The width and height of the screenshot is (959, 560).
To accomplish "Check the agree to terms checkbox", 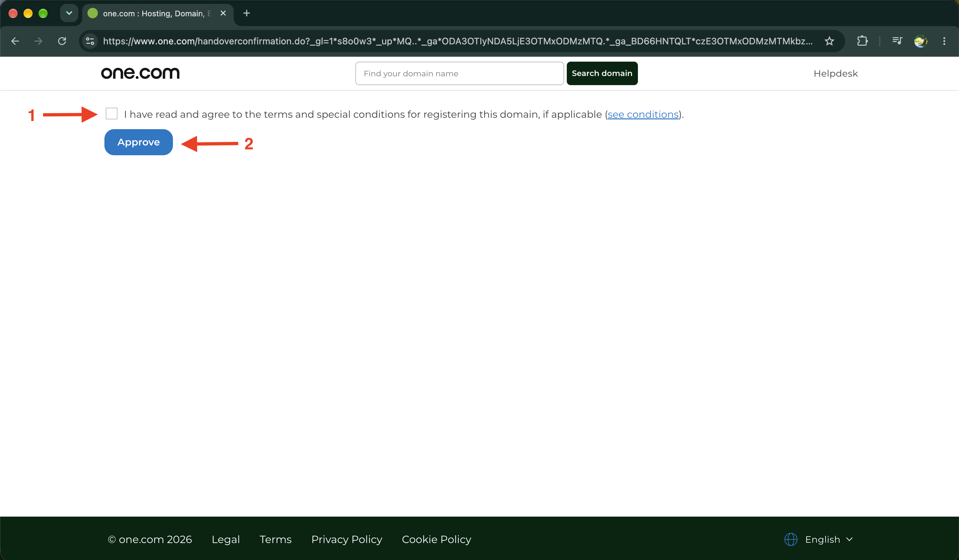I will pyautogui.click(x=112, y=114).
